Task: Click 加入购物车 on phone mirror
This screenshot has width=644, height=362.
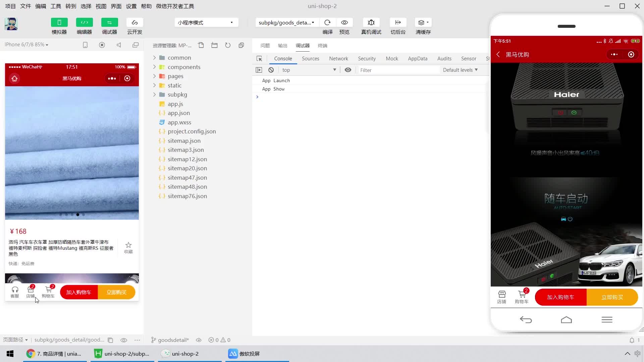Action: [x=560, y=297]
